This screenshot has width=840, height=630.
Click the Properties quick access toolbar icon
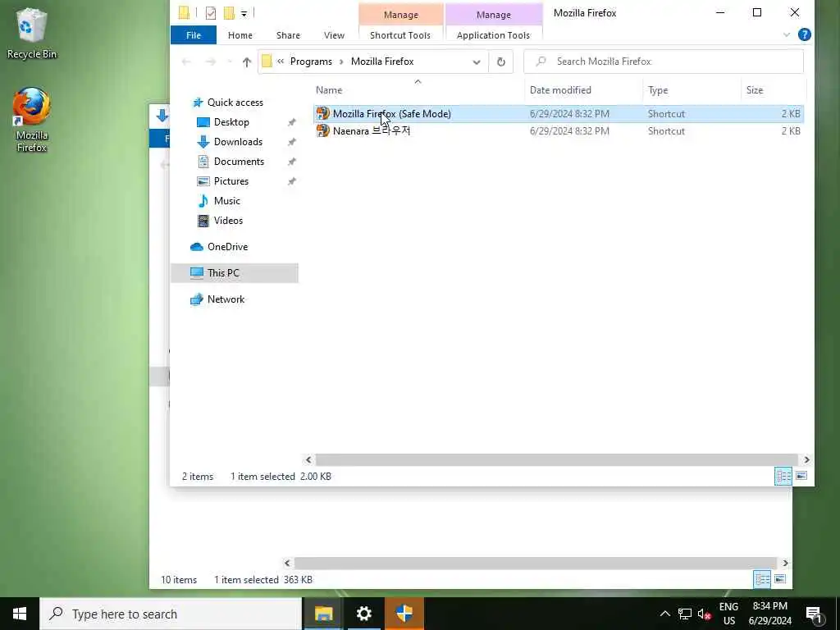click(211, 13)
